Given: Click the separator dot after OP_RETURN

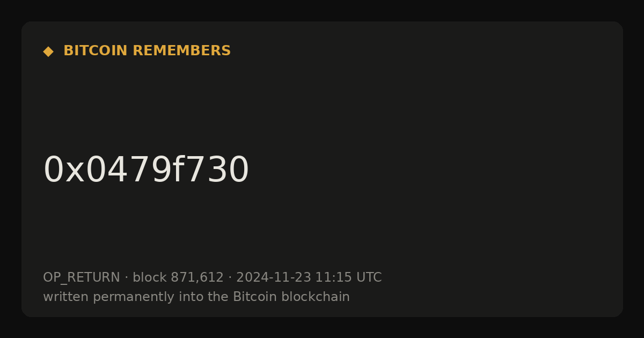Looking at the screenshot, I should [x=126, y=278].
